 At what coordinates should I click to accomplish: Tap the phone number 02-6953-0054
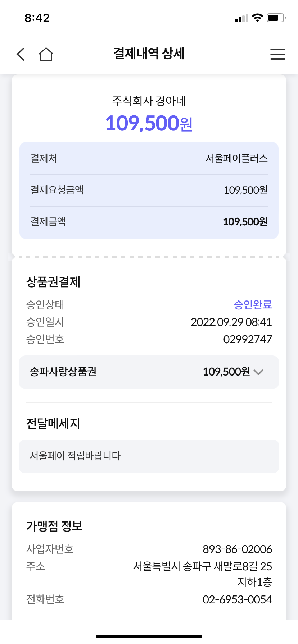[237, 599]
